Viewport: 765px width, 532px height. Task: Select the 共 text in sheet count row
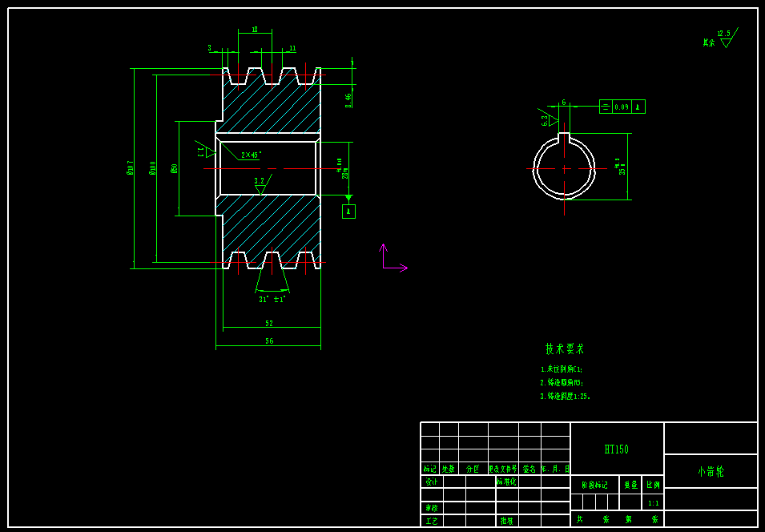tap(580, 519)
